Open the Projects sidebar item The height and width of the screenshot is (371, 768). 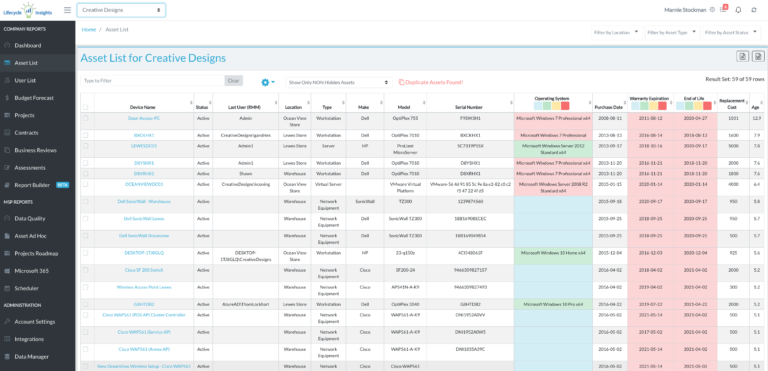coord(38,115)
